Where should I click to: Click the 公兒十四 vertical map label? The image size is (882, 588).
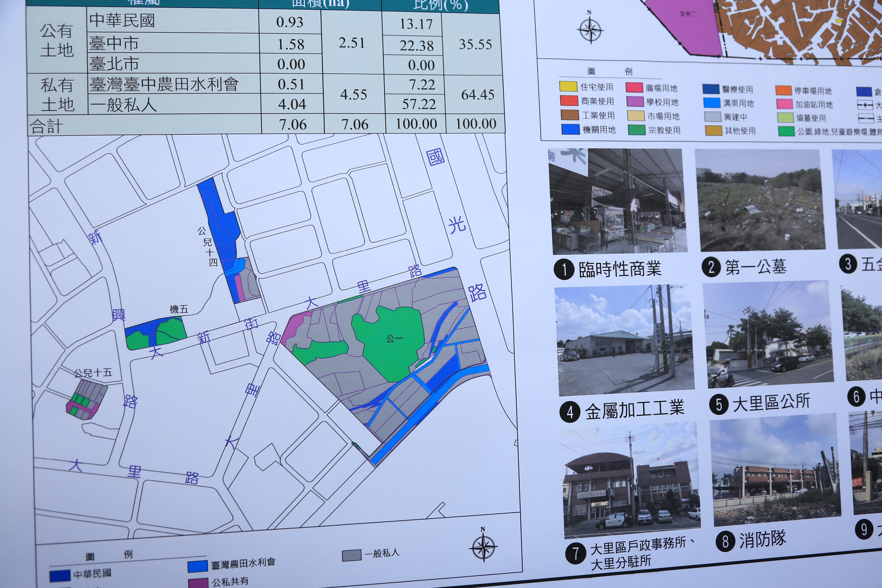tap(207, 246)
